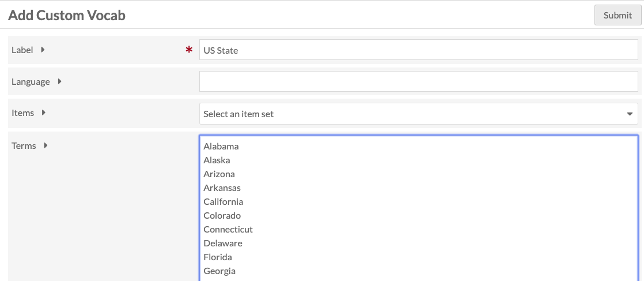Screen dimensions: 644x281
Task: Open the Select an item set dropdown
Action: [418, 114]
